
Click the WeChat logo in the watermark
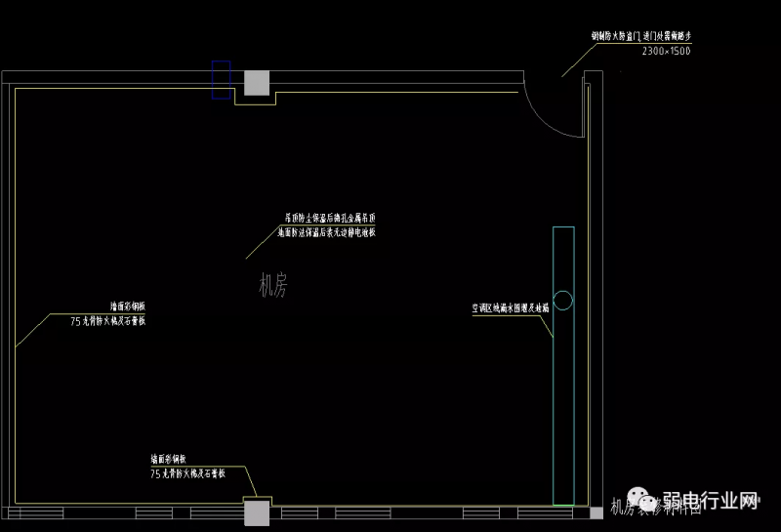point(642,502)
